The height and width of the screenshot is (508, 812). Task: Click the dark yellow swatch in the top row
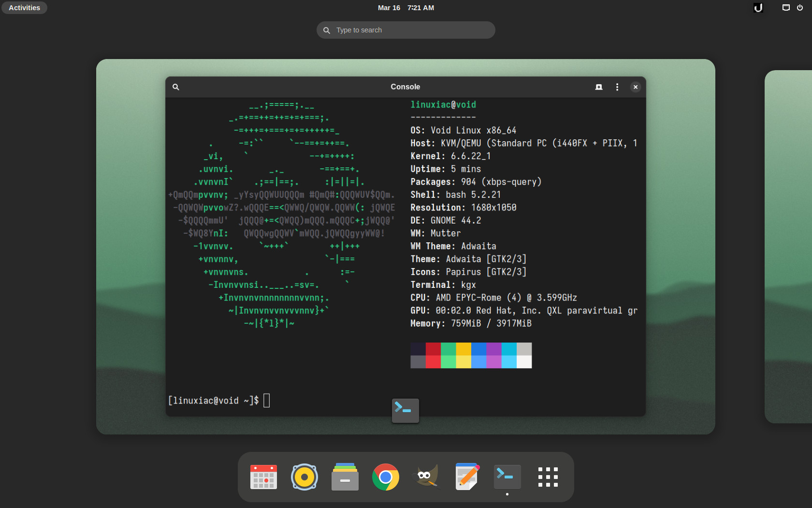coord(464,349)
